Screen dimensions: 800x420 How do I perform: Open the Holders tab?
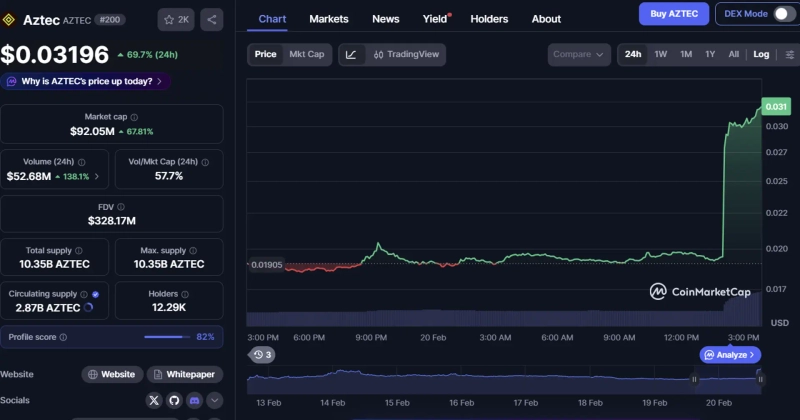(489, 19)
